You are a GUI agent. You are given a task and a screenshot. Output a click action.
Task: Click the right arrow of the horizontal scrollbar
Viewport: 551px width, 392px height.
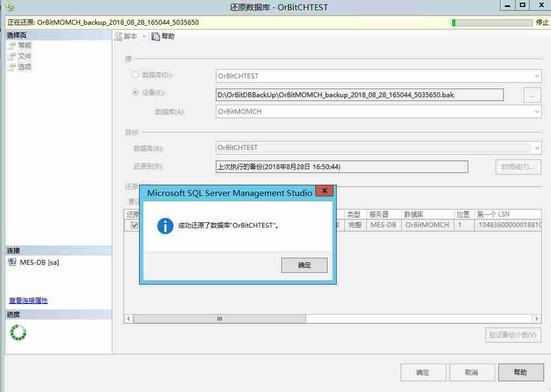(x=536, y=318)
